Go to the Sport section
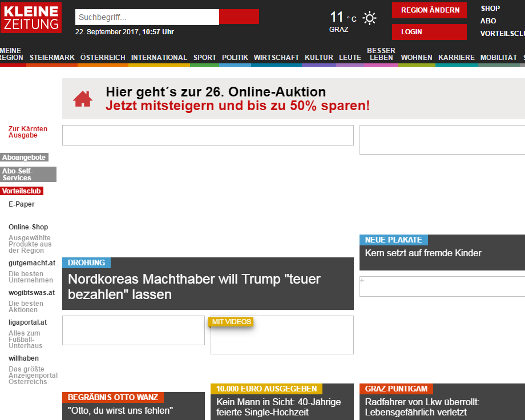 pyautogui.click(x=204, y=58)
